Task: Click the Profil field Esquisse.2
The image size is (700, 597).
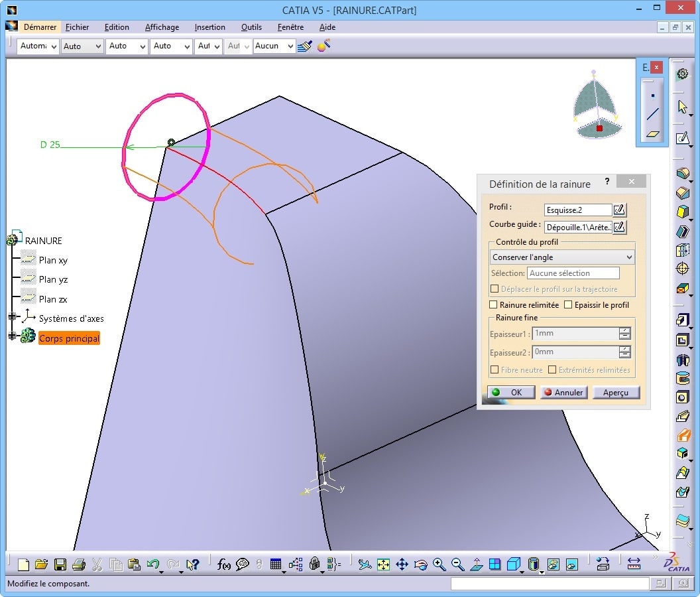Action: [x=577, y=210]
